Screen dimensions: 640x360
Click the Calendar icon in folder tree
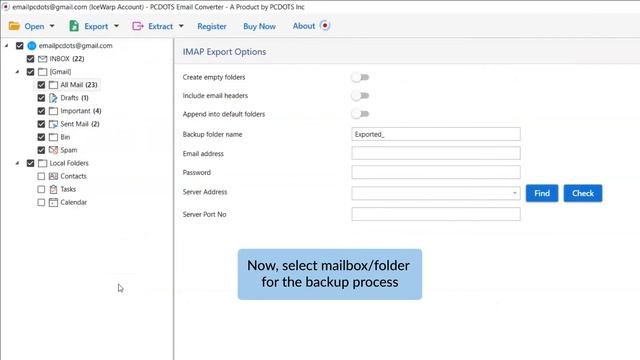[x=53, y=202]
